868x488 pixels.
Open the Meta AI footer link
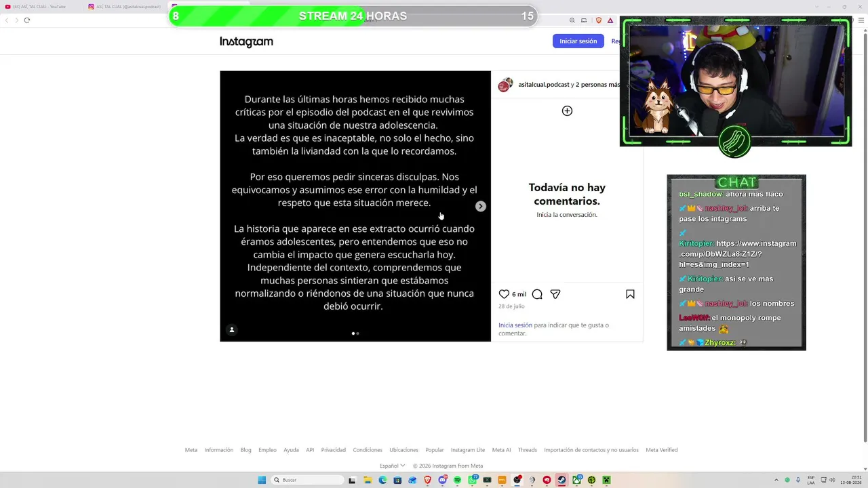pos(502,450)
